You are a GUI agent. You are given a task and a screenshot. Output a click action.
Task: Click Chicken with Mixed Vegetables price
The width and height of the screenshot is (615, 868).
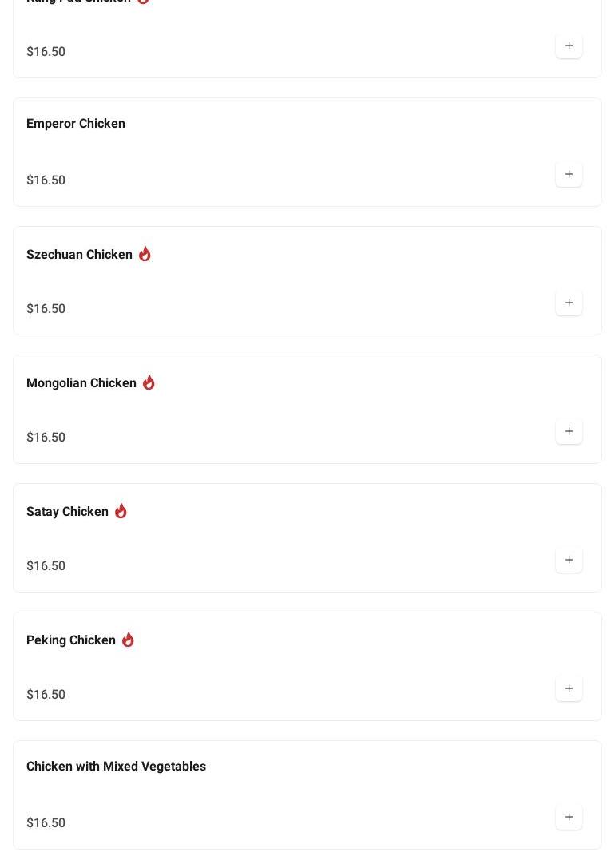tap(46, 823)
